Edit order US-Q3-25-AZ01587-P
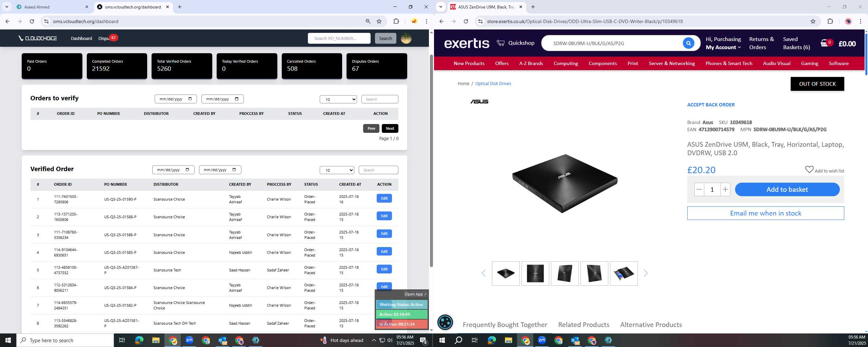 coord(384,269)
